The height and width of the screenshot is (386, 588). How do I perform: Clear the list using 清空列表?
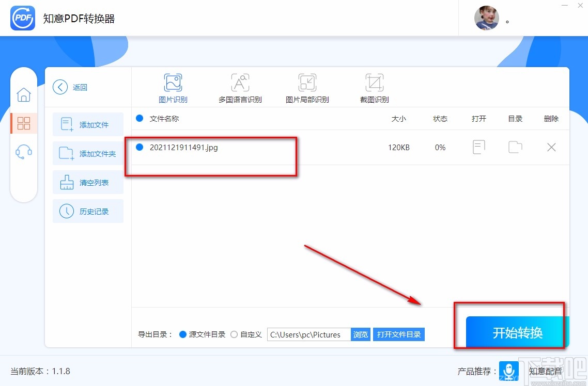point(88,182)
